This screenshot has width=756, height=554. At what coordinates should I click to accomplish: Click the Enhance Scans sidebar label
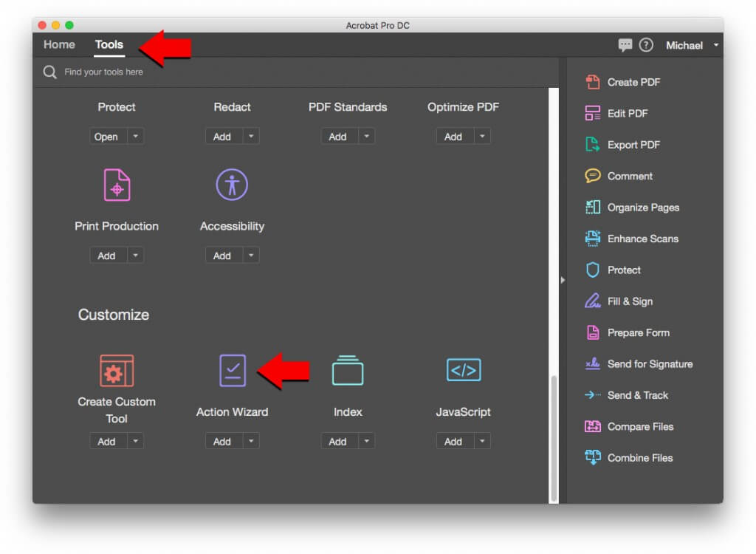(643, 239)
